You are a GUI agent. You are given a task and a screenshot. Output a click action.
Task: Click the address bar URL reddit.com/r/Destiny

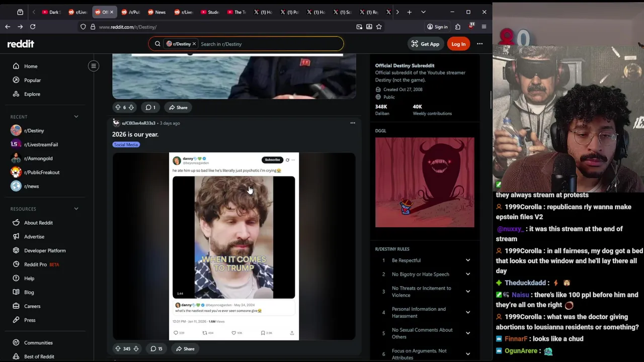click(128, 27)
